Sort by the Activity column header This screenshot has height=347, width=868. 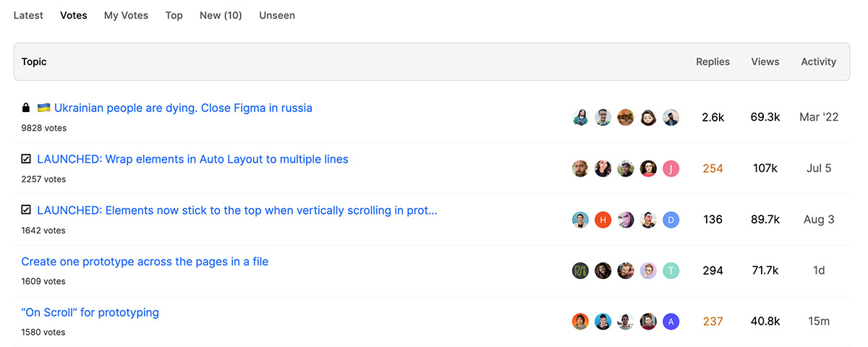tap(819, 61)
